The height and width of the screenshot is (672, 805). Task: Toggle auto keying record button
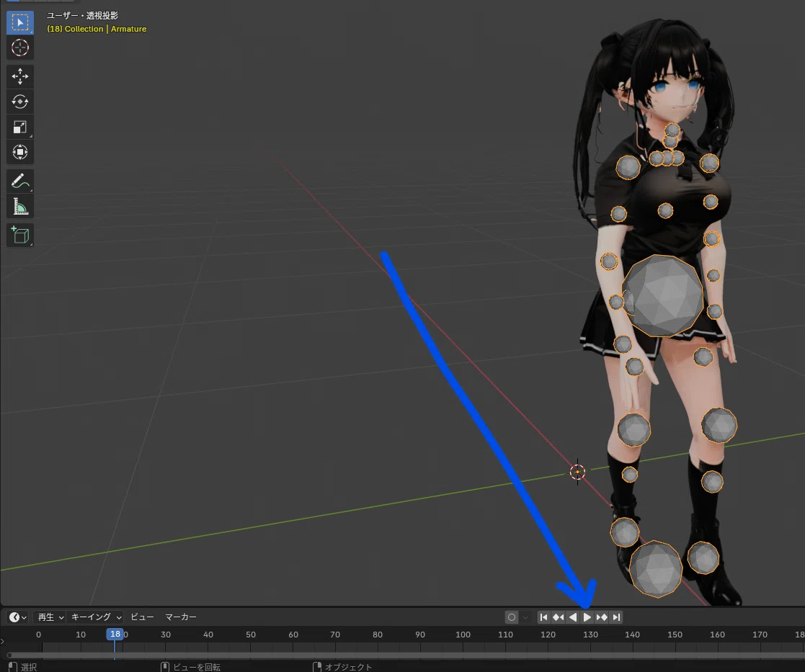[512, 617]
